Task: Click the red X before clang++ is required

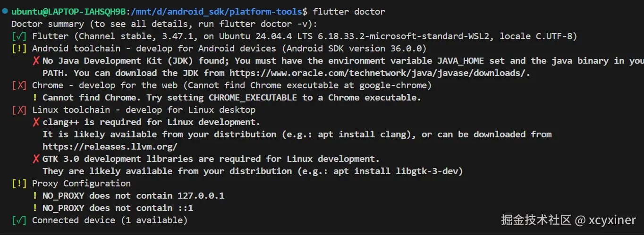Action: coord(36,122)
